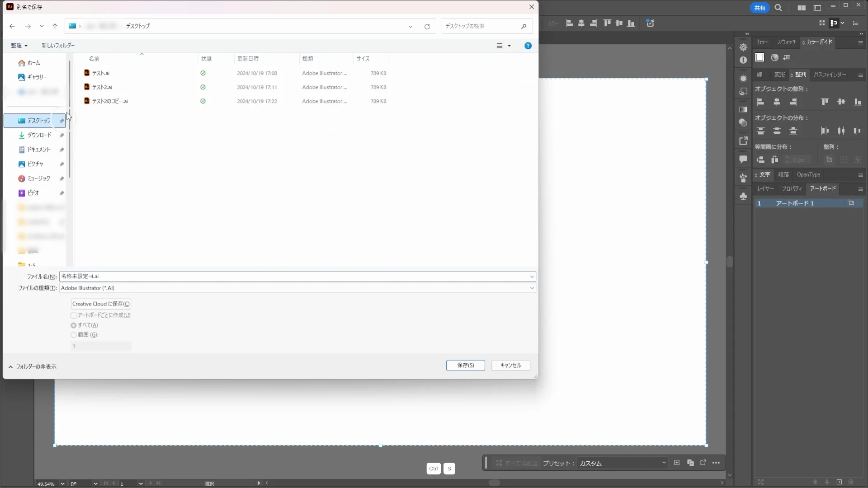The height and width of the screenshot is (488, 868).
Task: Switch to スウォッチ tab in Illustrator
Action: pyautogui.click(x=786, y=42)
